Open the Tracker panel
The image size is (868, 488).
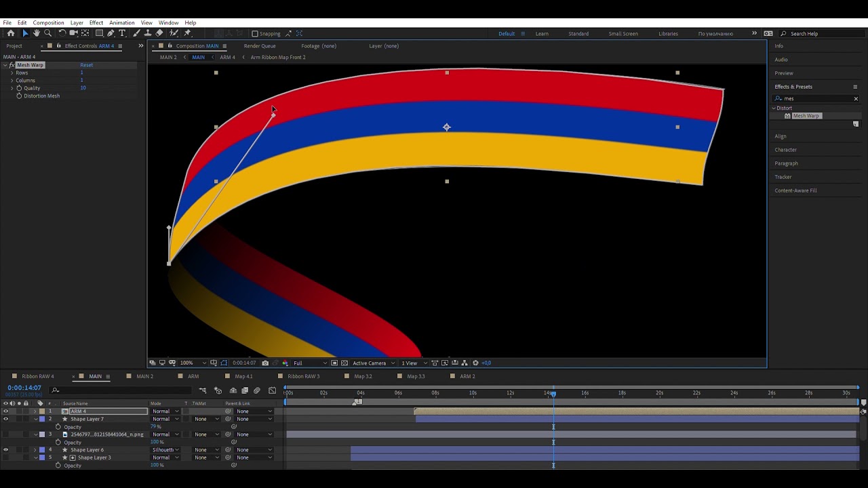click(x=783, y=177)
